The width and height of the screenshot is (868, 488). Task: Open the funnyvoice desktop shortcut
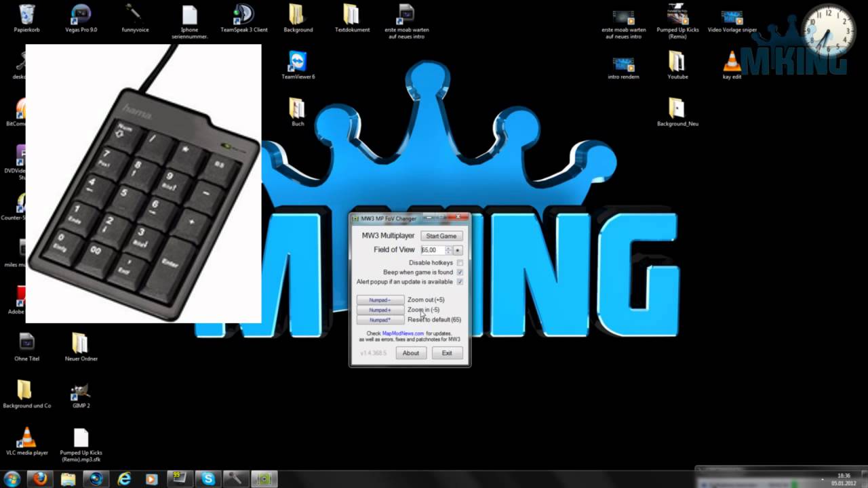pos(135,18)
